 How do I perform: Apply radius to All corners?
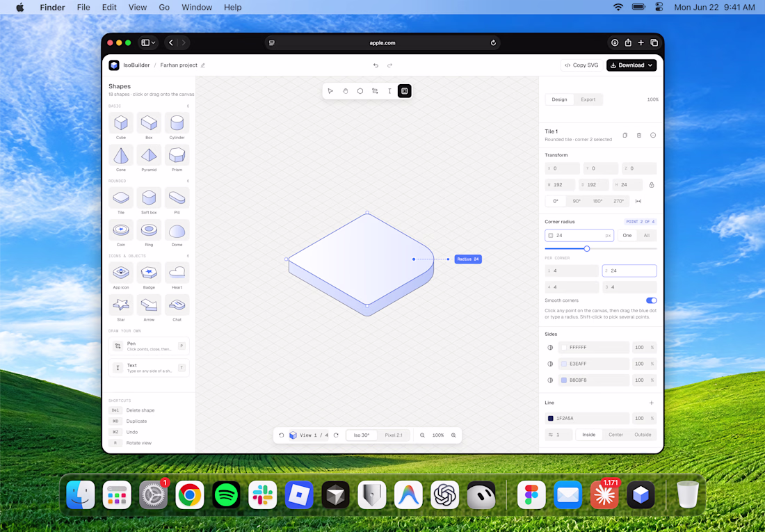[647, 236]
